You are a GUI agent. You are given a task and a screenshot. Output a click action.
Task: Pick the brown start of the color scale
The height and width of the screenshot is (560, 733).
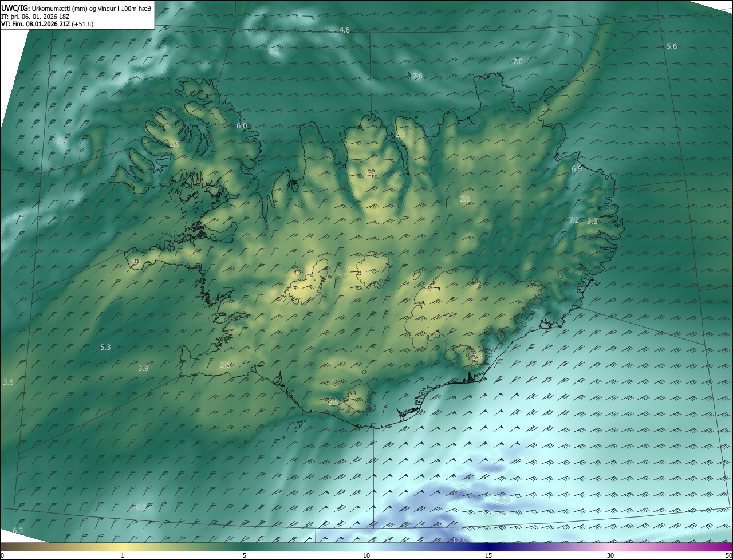click(x=9, y=547)
